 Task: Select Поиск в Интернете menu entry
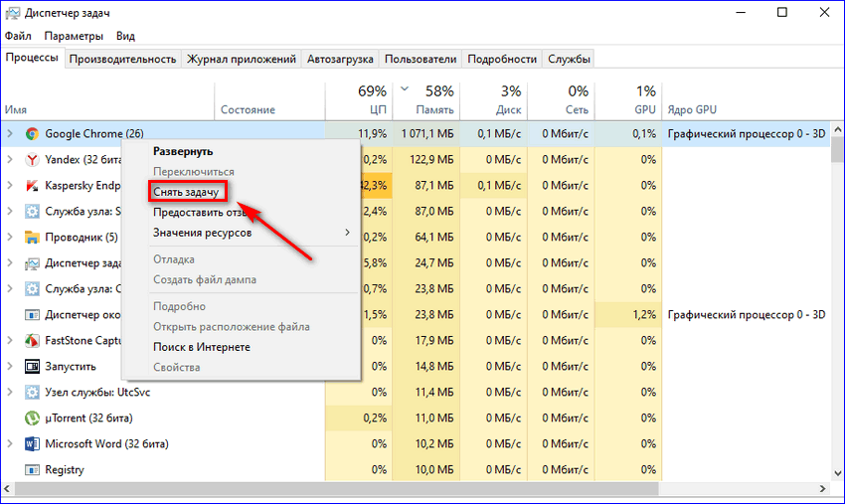click(x=201, y=347)
